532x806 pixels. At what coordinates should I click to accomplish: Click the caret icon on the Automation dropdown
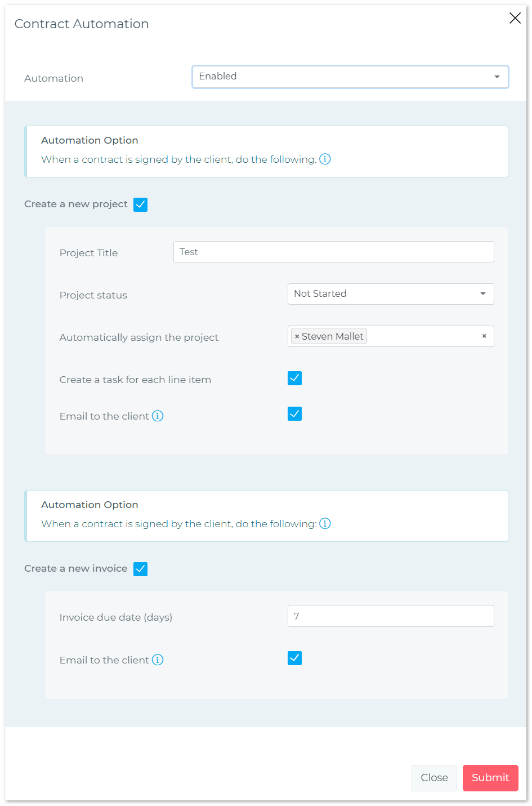[497, 77]
